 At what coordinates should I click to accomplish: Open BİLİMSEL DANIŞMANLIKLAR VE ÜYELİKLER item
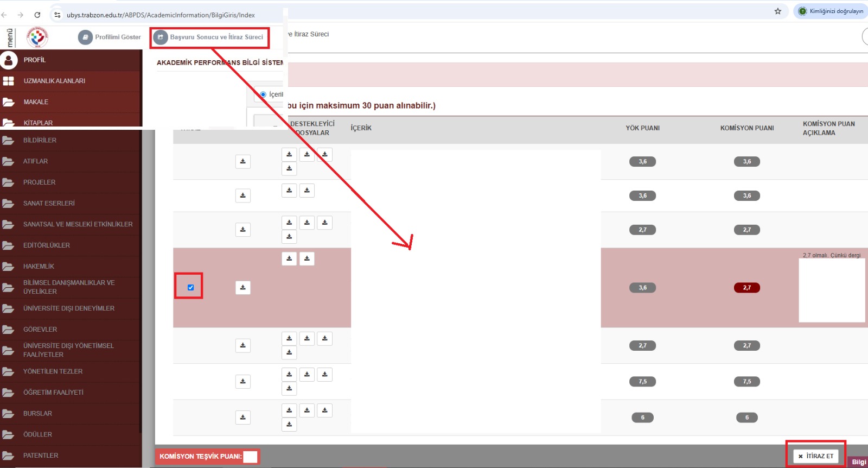71,287
